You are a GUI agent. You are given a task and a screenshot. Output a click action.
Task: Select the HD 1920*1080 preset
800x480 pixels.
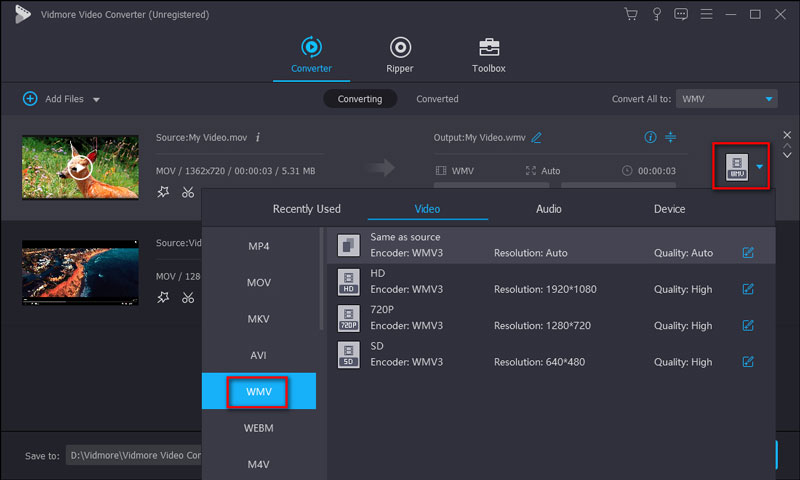(551, 282)
